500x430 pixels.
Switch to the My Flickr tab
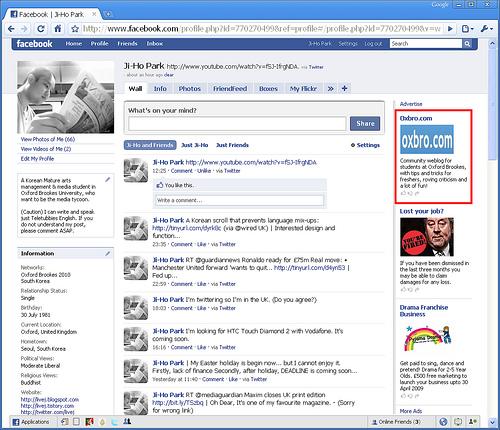point(303,89)
